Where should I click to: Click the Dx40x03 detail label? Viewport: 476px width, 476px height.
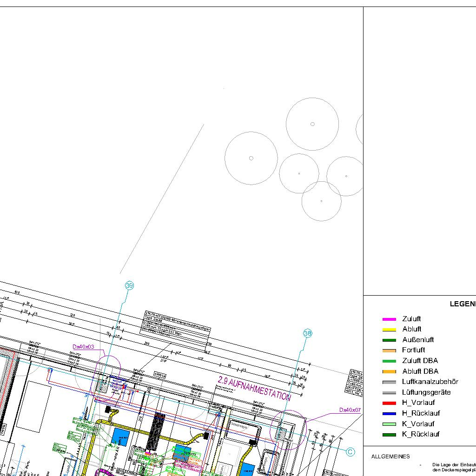(x=83, y=347)
